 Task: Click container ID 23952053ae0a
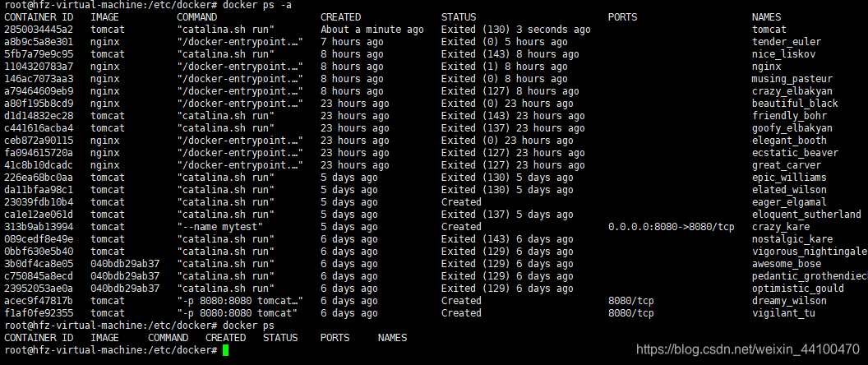point(39,288)
